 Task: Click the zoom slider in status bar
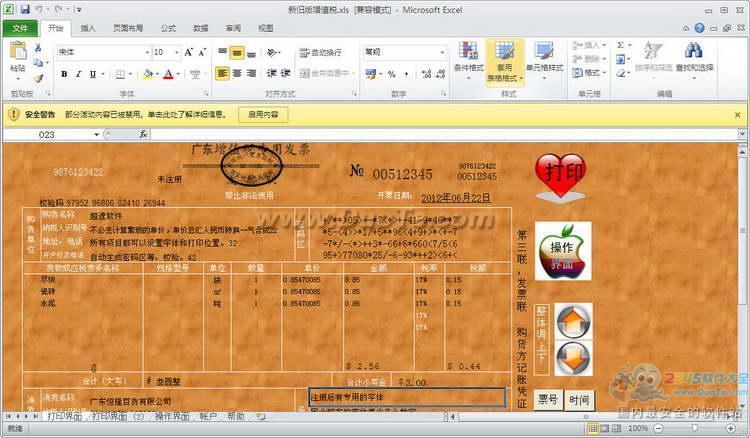(x=695, y=428)
